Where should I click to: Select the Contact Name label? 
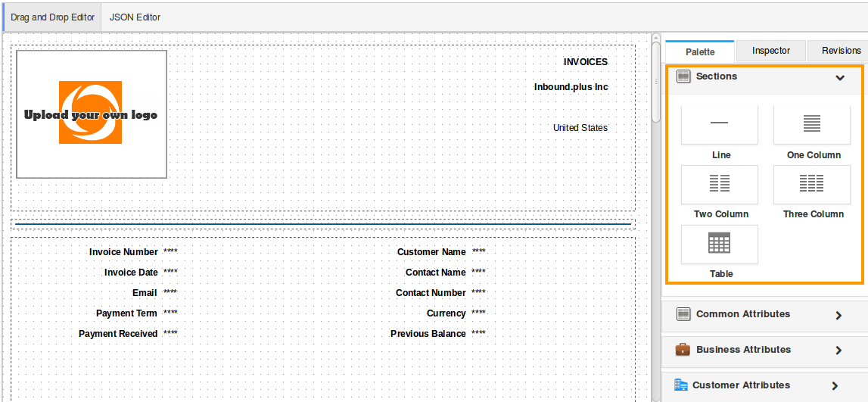(436, 273)
